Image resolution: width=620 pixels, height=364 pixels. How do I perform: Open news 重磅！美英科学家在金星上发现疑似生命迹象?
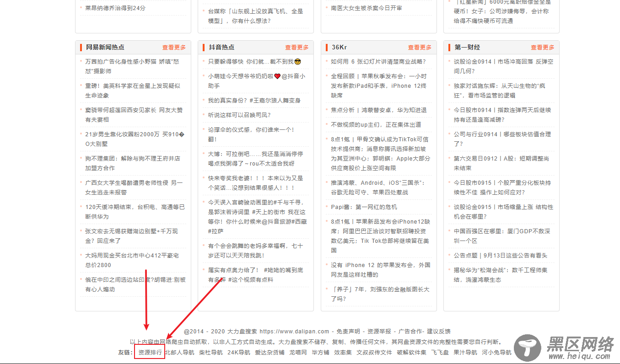133,91
